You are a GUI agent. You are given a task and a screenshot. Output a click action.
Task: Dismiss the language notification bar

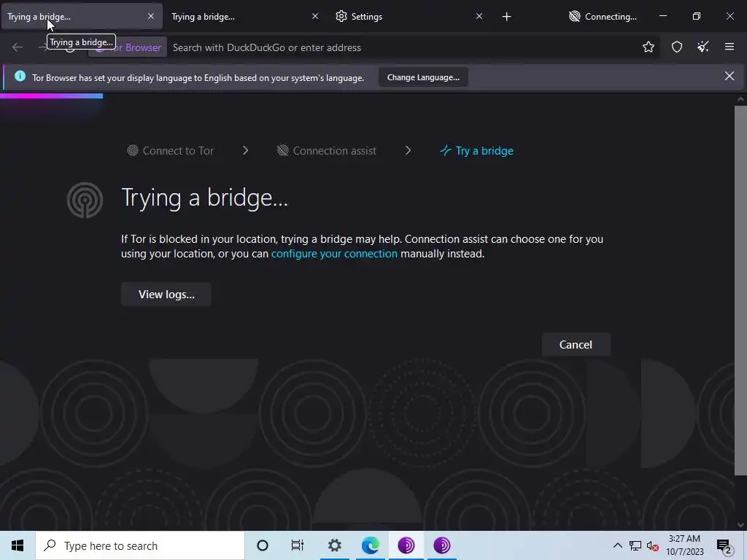tap(729, 76)
